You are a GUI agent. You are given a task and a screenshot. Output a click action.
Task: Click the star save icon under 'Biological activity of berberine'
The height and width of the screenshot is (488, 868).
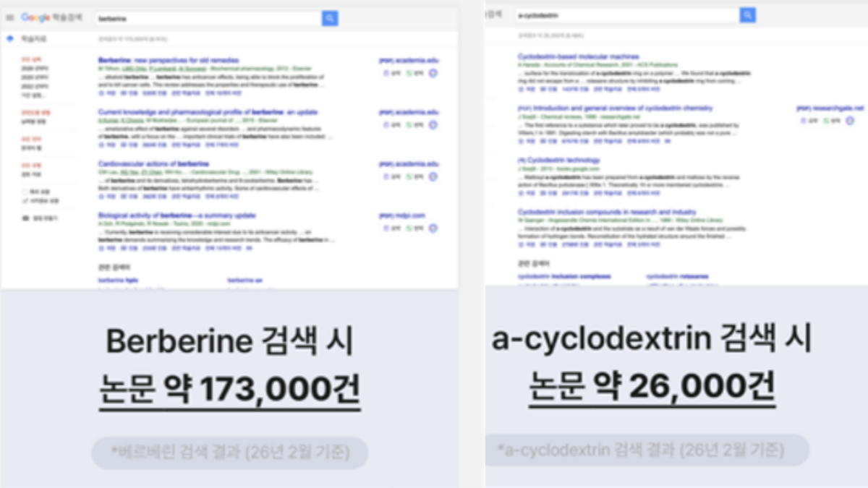(x=101, y=248)
